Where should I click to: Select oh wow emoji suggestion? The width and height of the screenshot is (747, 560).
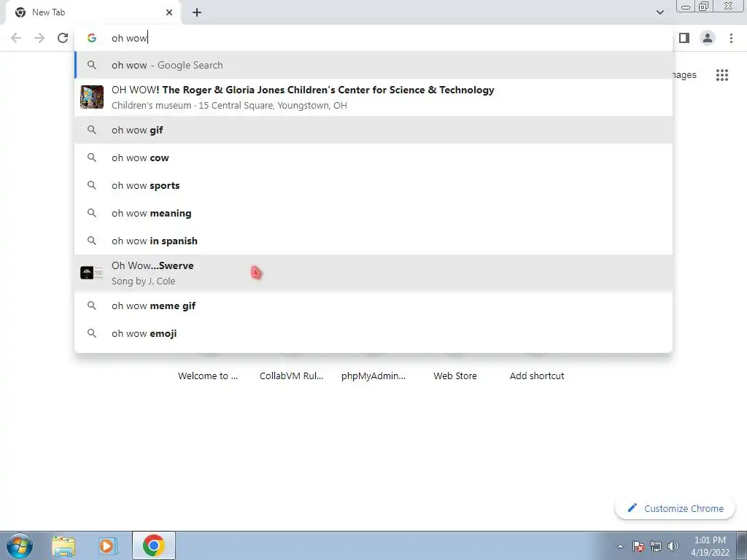373,333
